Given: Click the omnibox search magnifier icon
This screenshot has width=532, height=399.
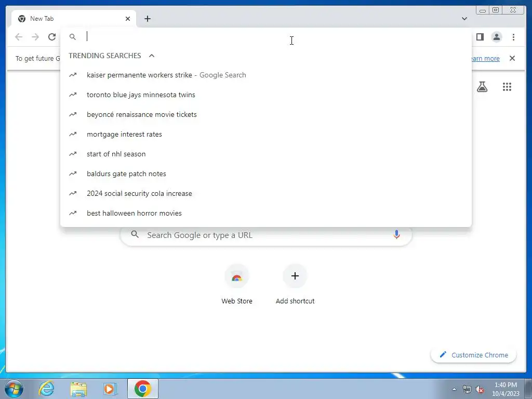Looking at the screenshot, I should (73, 37).
